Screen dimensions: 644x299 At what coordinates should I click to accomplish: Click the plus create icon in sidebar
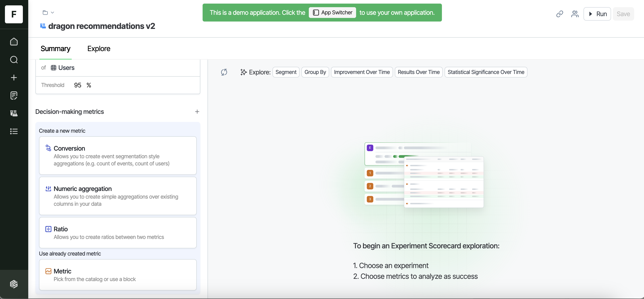(x=14, y=78)
